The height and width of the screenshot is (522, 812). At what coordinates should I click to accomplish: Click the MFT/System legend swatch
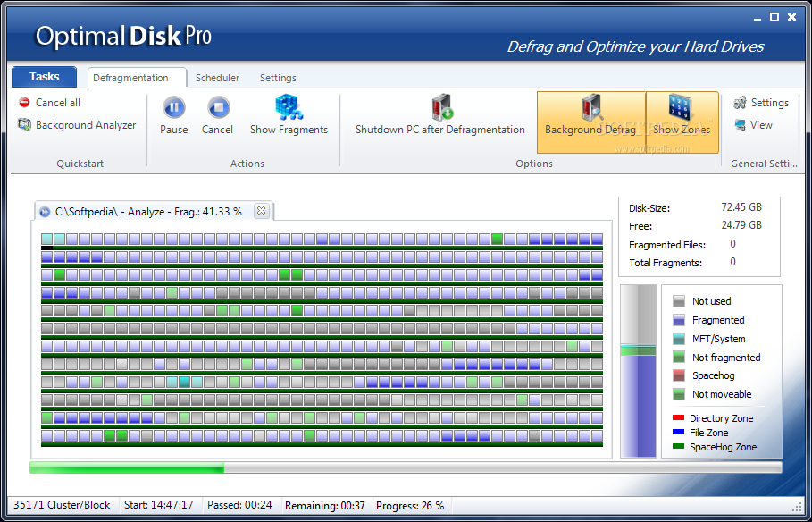pyautogui.click(x=679, y=339)
